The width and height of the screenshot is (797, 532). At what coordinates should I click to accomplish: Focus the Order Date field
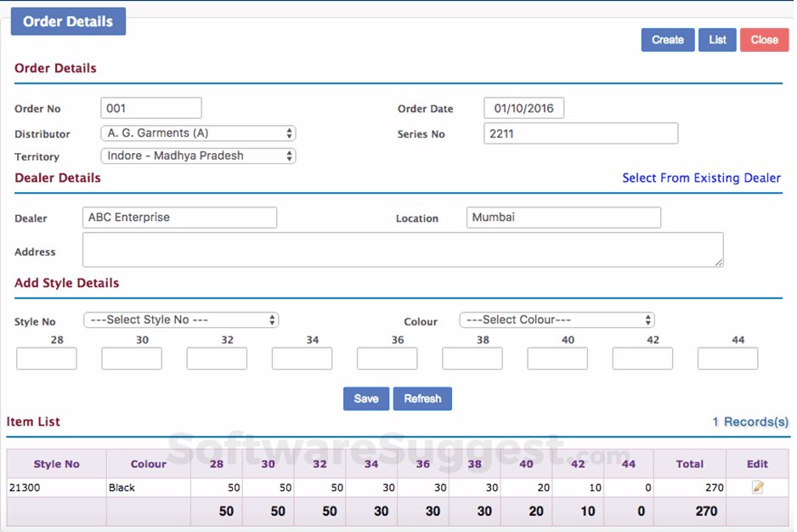(x=523, y=109)
